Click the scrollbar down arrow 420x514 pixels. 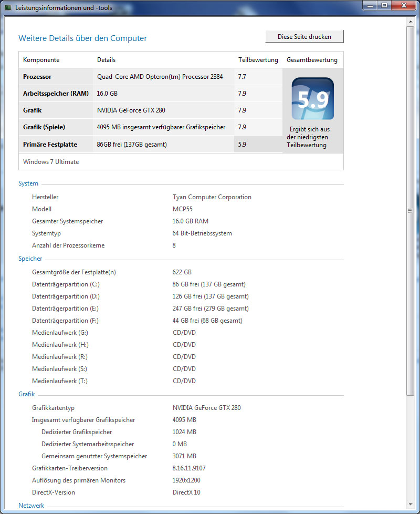[x=411, y=505]
